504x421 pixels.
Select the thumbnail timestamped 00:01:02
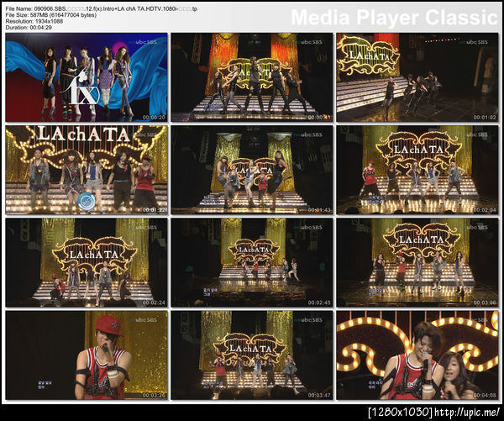(x=417, y=77)
